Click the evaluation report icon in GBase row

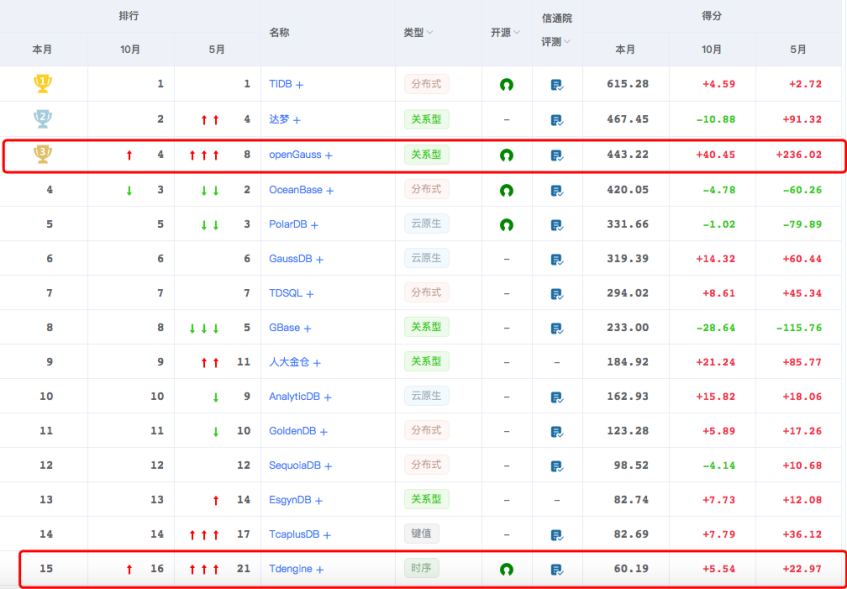pyautogui.click(x=557, y=329)
